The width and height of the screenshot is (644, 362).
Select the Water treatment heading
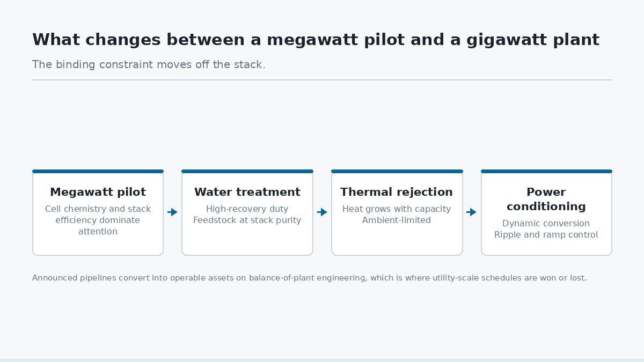pos(247,192)
